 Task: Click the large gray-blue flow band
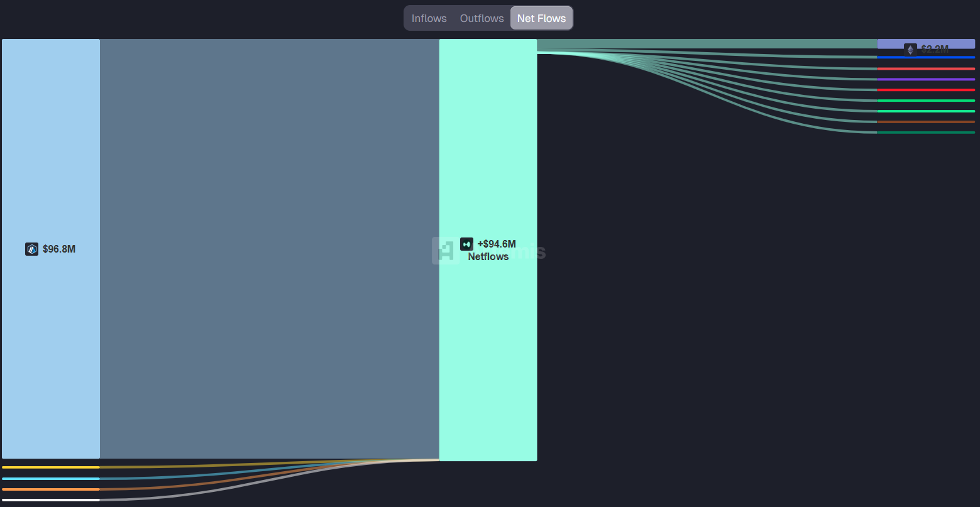(x=269, y=249)
